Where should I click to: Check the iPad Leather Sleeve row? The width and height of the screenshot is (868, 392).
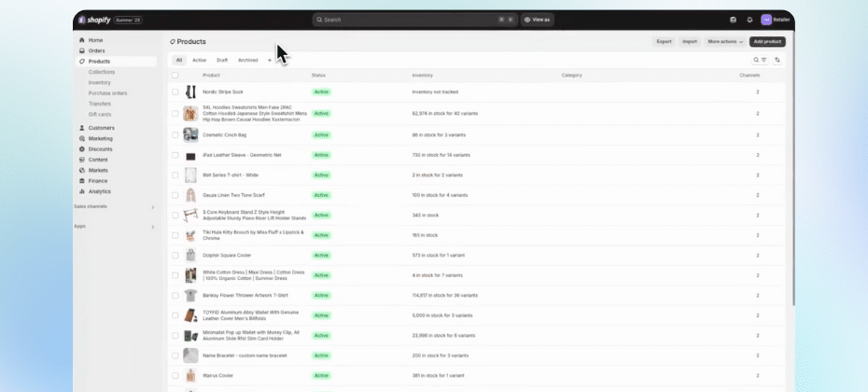coord(175,155)
